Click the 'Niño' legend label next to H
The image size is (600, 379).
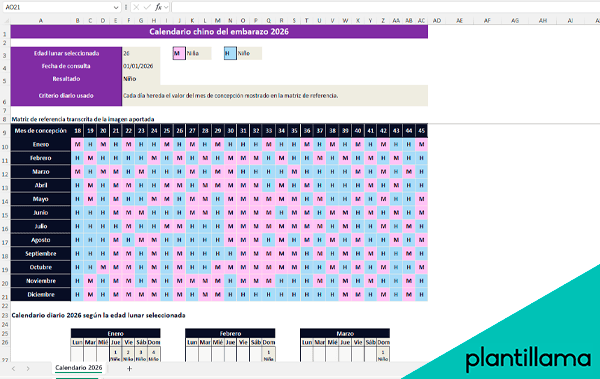(x=249, y=54)
